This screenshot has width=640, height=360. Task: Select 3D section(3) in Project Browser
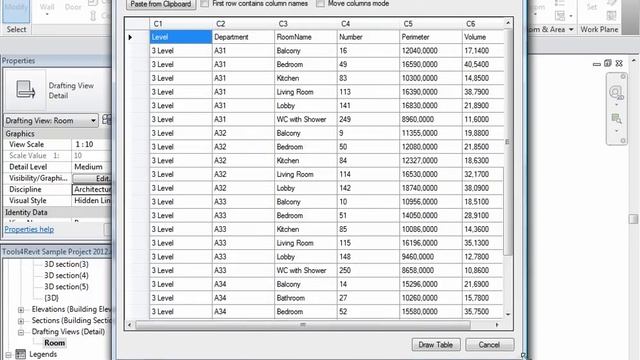(66, 264)
